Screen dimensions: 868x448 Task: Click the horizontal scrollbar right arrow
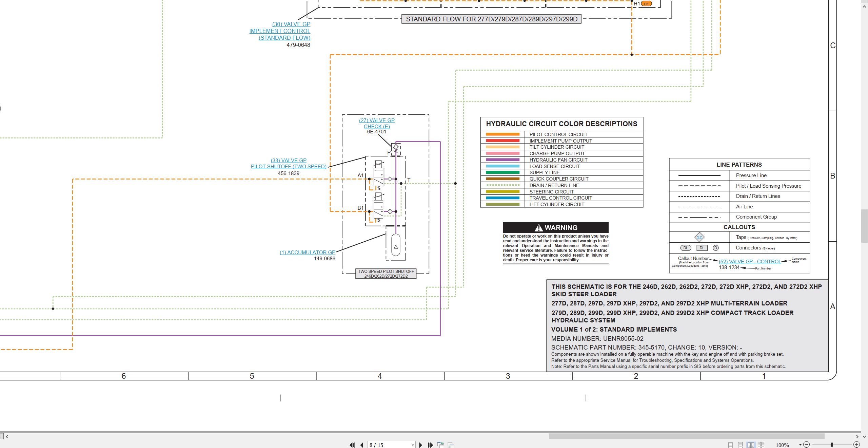point(857,436)
